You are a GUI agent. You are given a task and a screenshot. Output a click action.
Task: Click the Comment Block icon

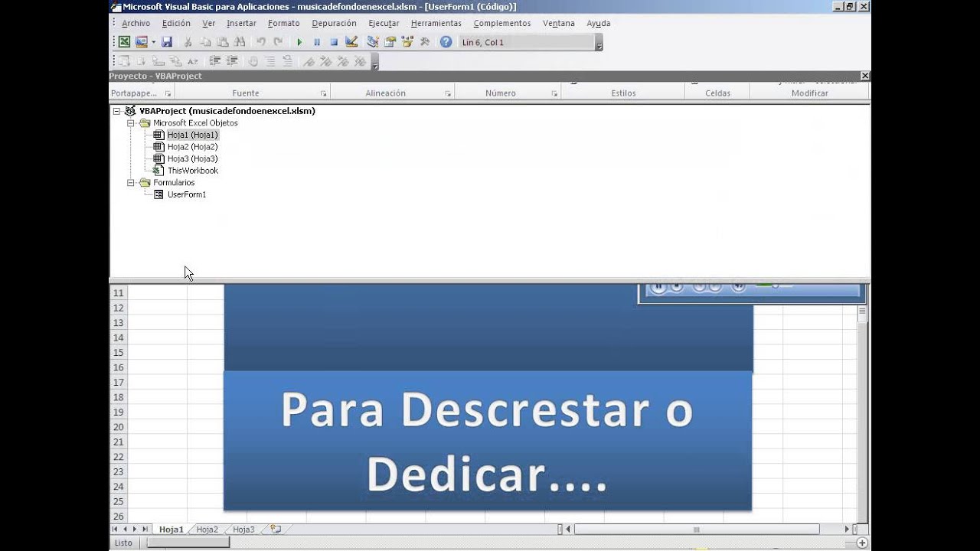[x=270, y=61]
